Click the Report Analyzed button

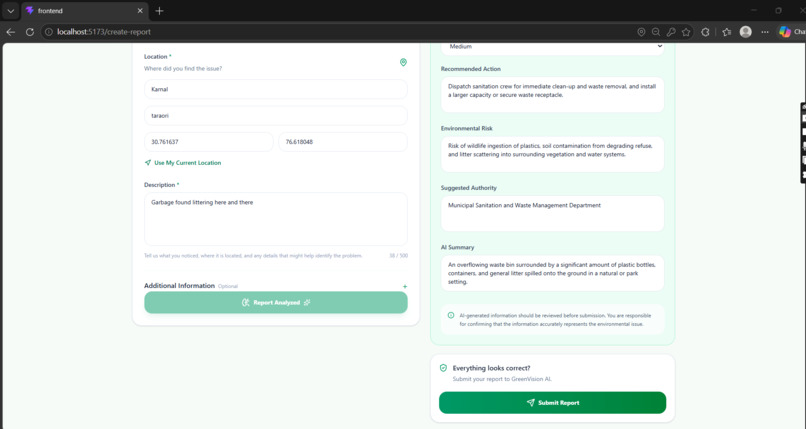click(x=276, y=303)
